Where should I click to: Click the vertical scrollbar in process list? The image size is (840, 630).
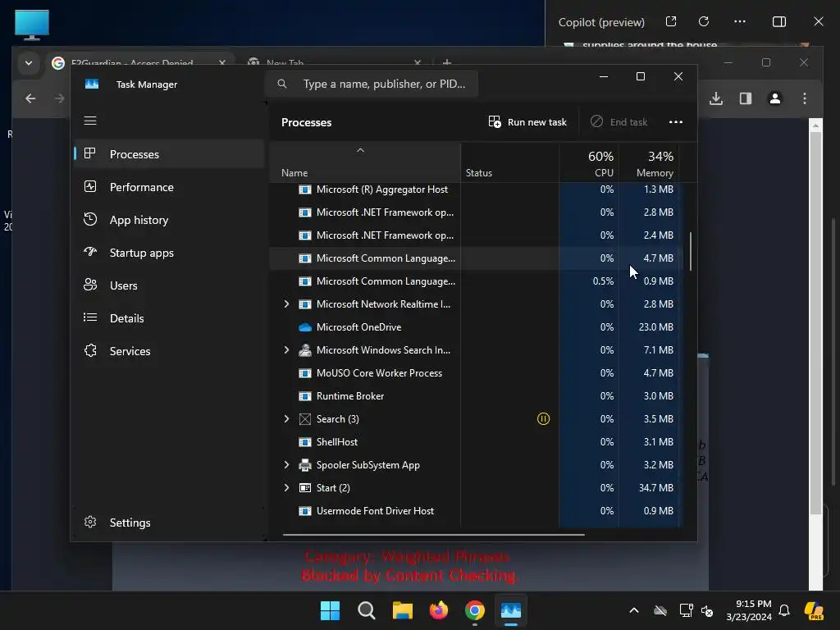point(690,251)
